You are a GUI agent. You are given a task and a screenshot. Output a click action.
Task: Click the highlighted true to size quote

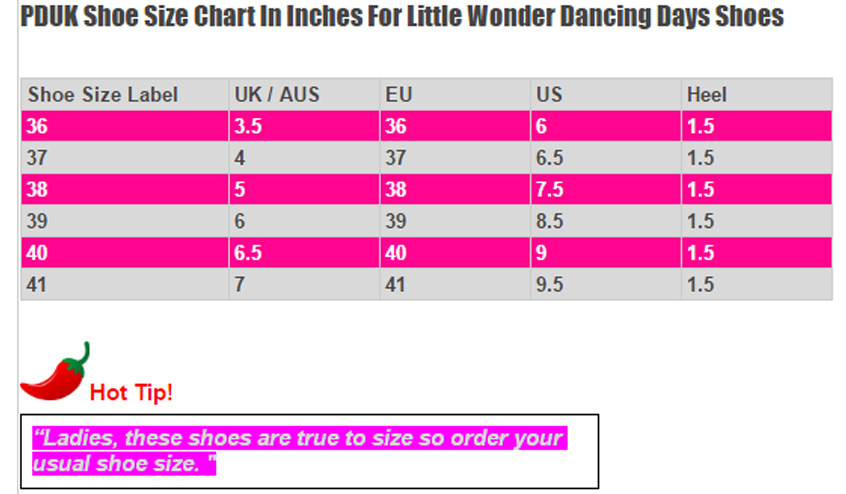coord(299,451)
